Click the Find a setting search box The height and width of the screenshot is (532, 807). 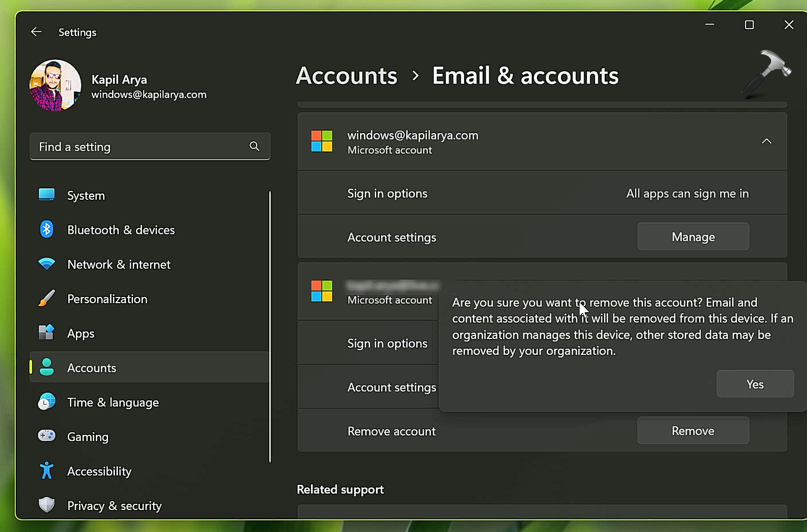(x=138, y=147)
